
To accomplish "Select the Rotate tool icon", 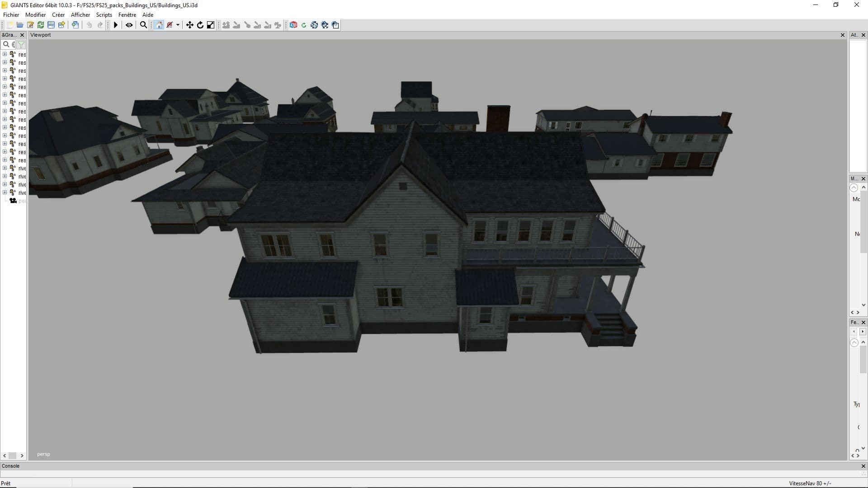I will pos(200,25).
